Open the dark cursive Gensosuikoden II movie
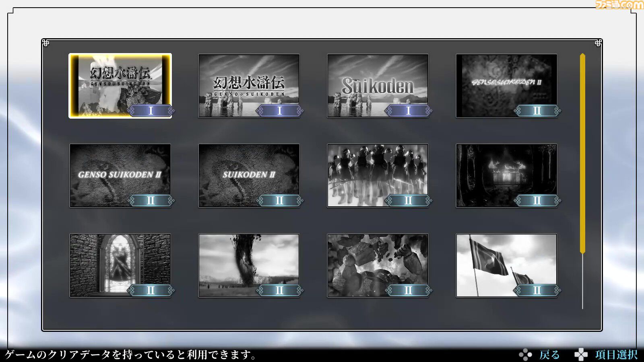Screen dimensions: 644x362 (x=506, y=86)
